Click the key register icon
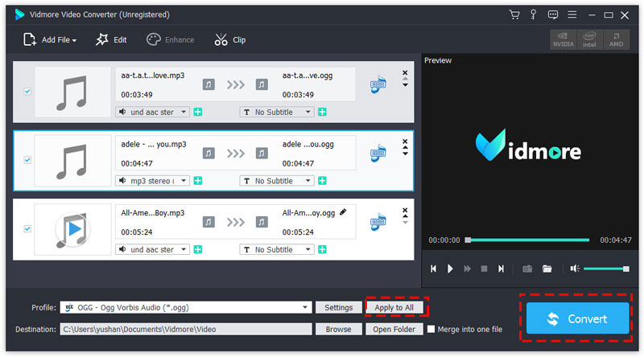The height and width of the screenshot is (357, 644). pyautogui.click(x=534, y=14)
